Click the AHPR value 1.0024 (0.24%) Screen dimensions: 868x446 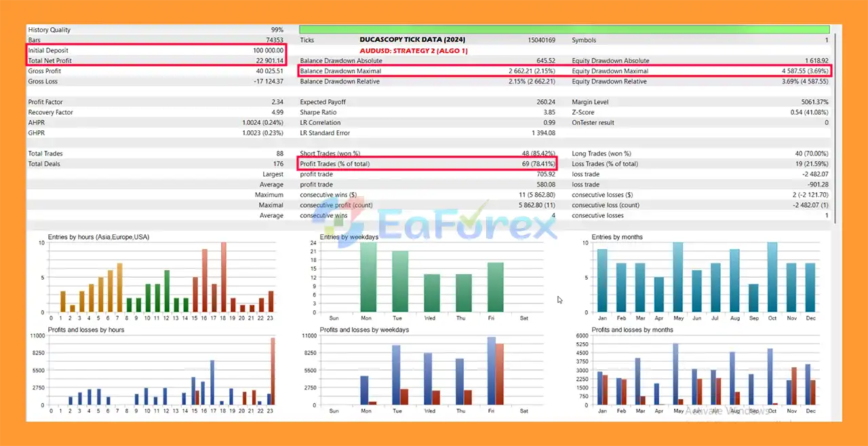(263, 123)
